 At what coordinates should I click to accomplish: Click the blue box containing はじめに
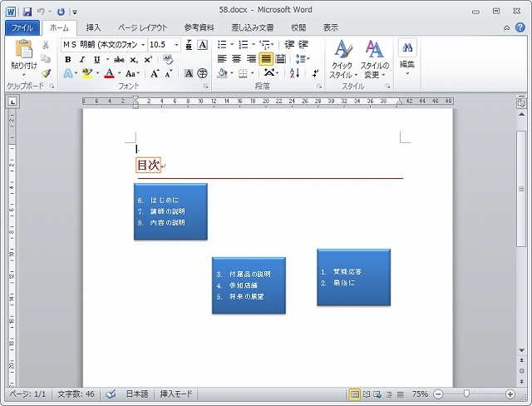click(x=170, y=211)
